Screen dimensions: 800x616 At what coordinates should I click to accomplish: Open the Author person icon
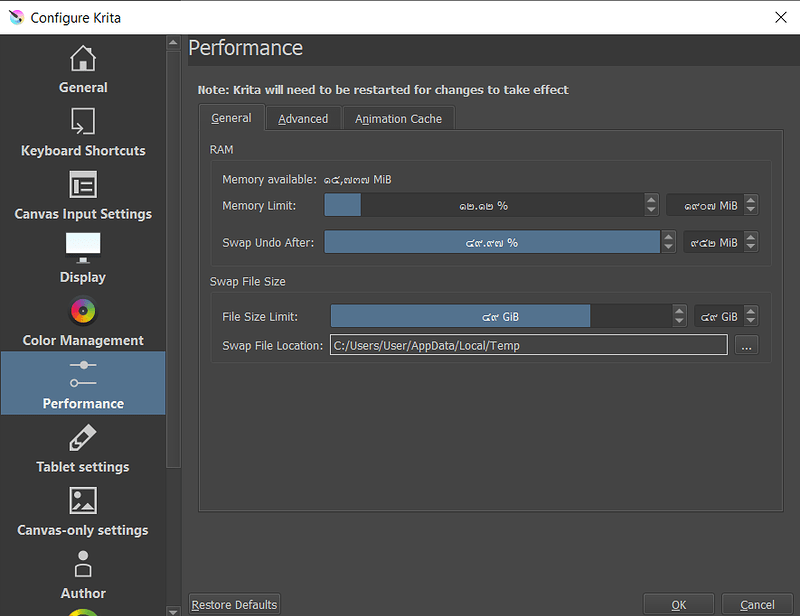coord(83,564)
